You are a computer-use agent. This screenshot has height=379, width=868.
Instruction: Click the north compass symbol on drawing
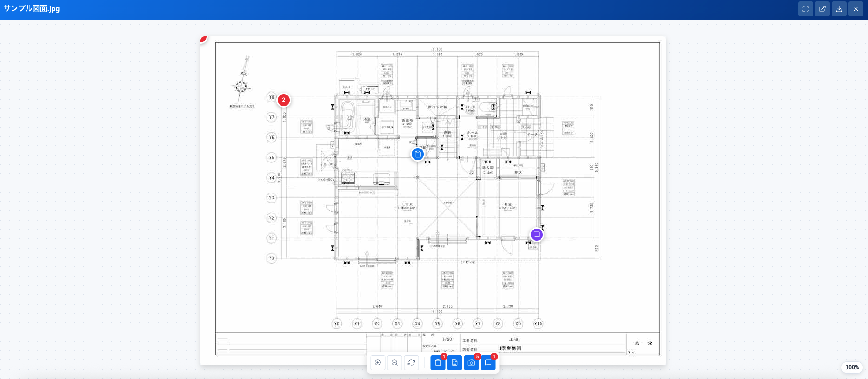[x=241, y=86]
